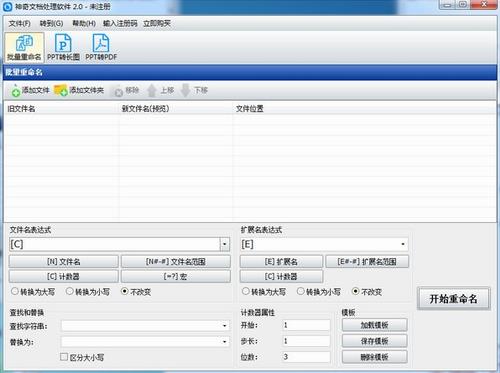This screenshot has width=500, height=373.
Task: Open the PPT转长图 tool icon
Action: [x=63, y=43]
